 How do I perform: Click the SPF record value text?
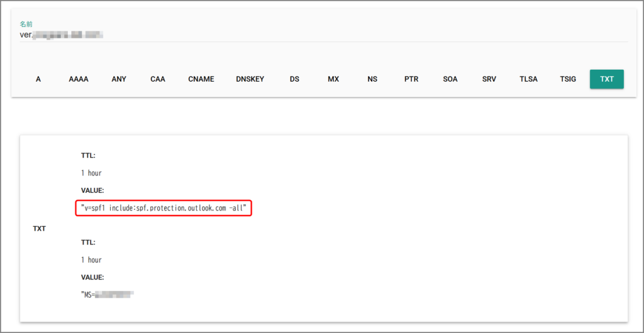pos(164,208)
